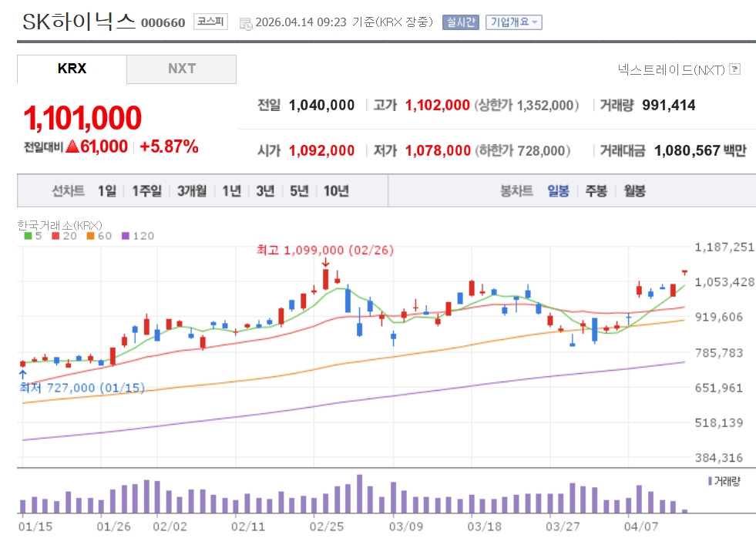Click the red up-triangle price change icon
Image resolution: width=756 pixels, height=545 pixels.
[x=73, y=146]
